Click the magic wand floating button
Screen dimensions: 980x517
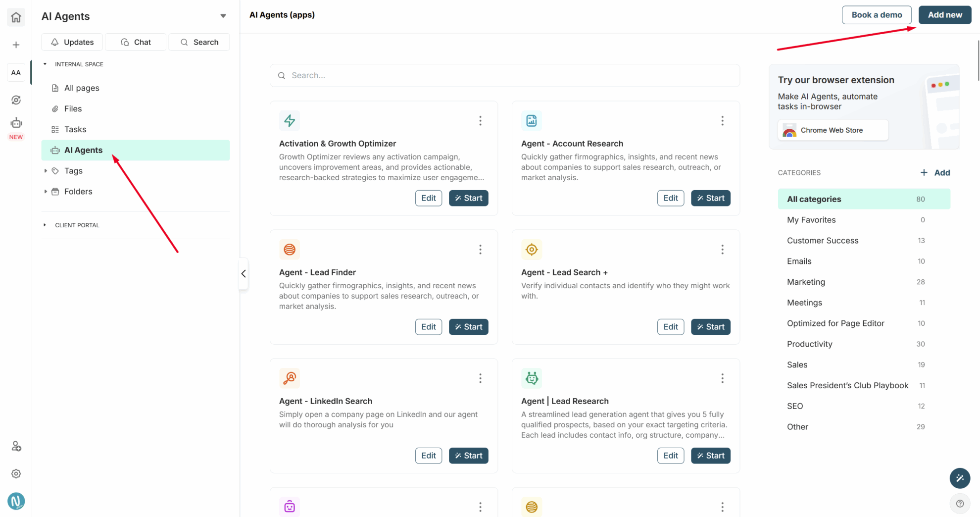(x=960, y=478)
